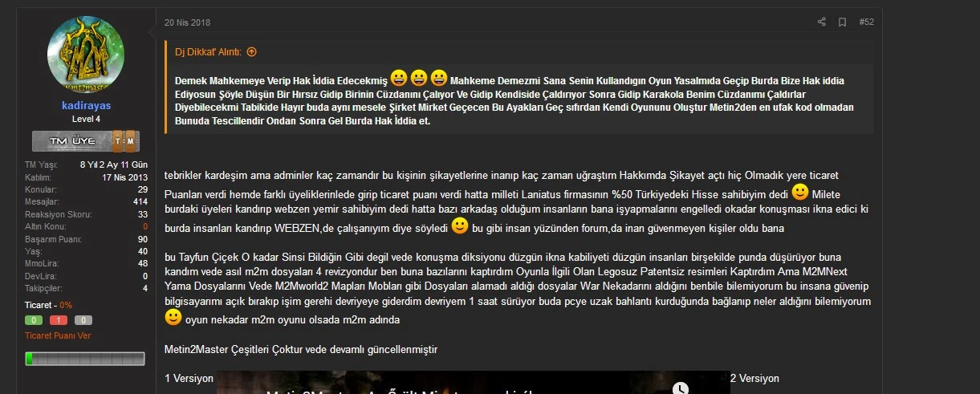980x394 pixels.
Task: Click the post date 20 Nis 2018
Action: (187, 22)
